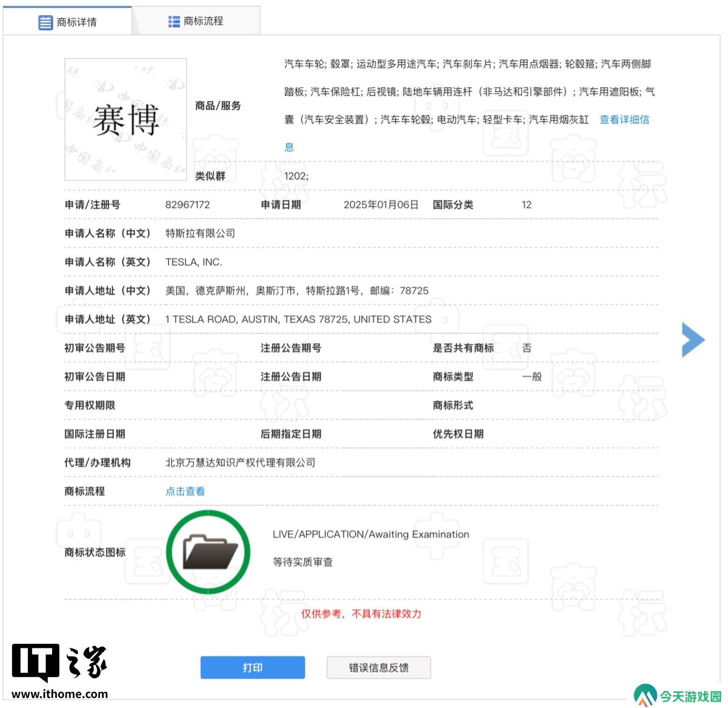This screenshot has width=728, height=708.
Task: Click the 点击查看 trademark flow link
Action: coord(185,491)
